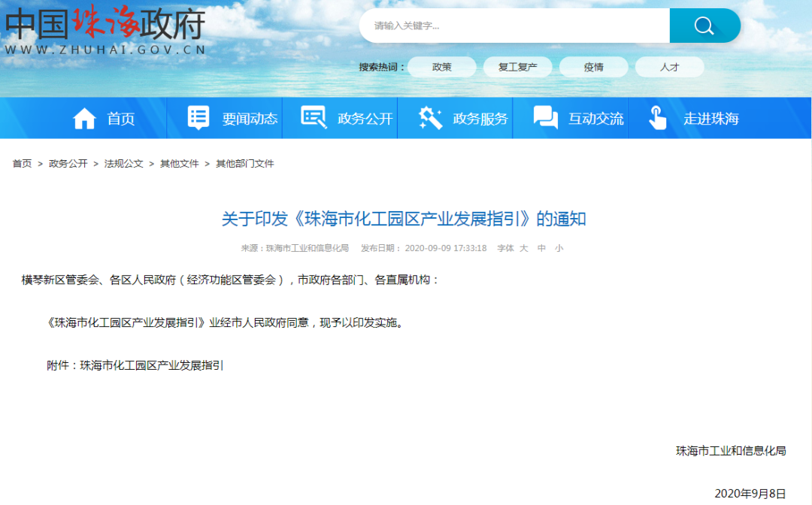Screen dimensions: 812x505
Task: Click the sentence ending with 现予以印发实施
Action: pos(226,323)
